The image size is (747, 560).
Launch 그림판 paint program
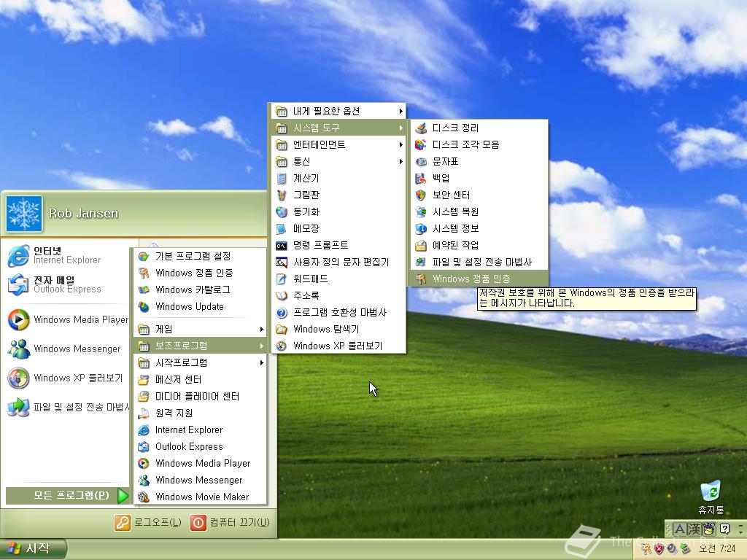338,195
